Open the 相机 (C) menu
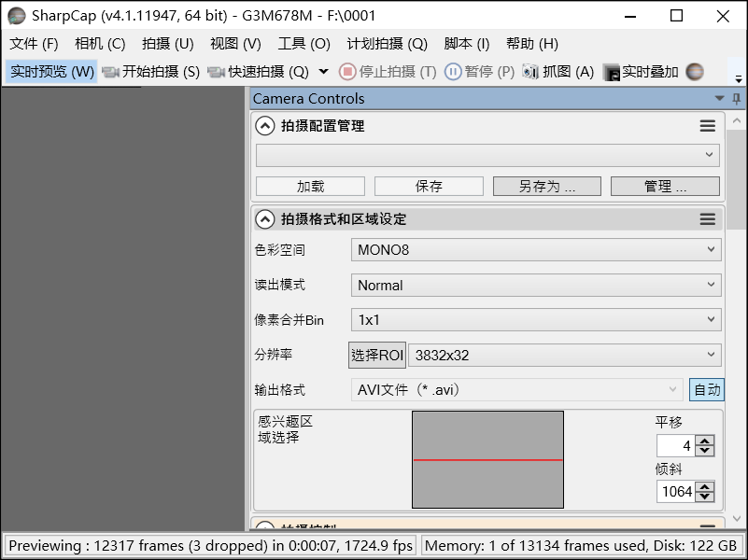This screenshot has width=748, height=560. [100, 44]
